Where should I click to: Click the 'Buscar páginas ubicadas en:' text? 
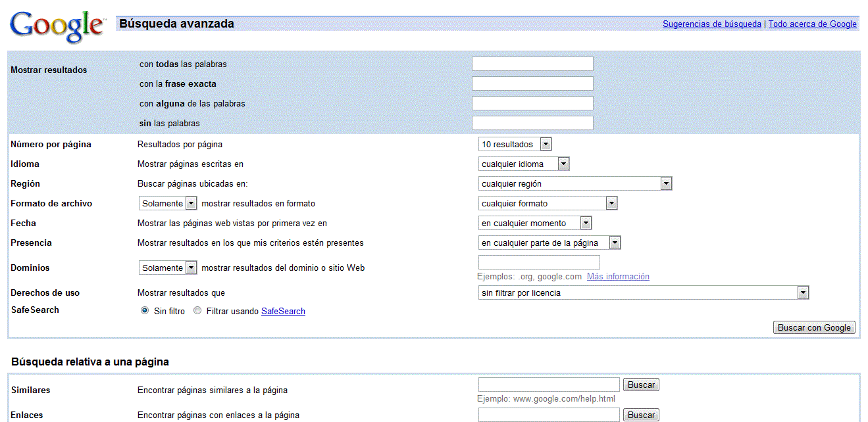[192, 184]
